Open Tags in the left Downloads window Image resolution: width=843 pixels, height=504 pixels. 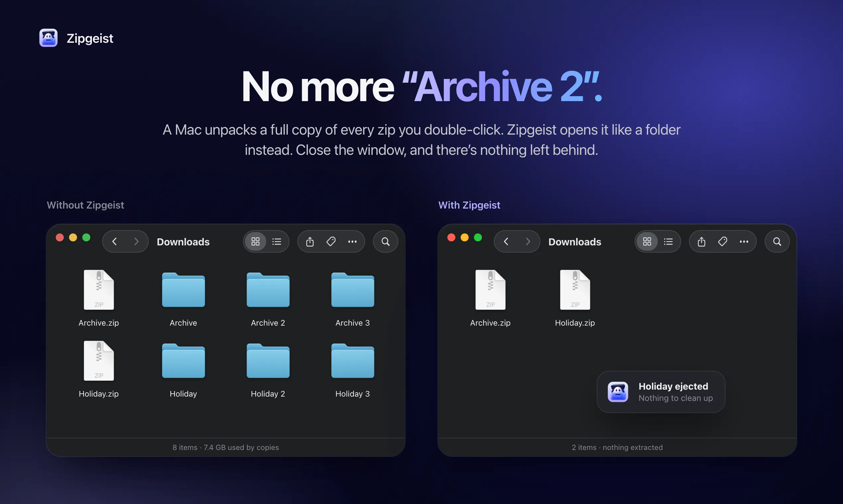tap(331, 241)
